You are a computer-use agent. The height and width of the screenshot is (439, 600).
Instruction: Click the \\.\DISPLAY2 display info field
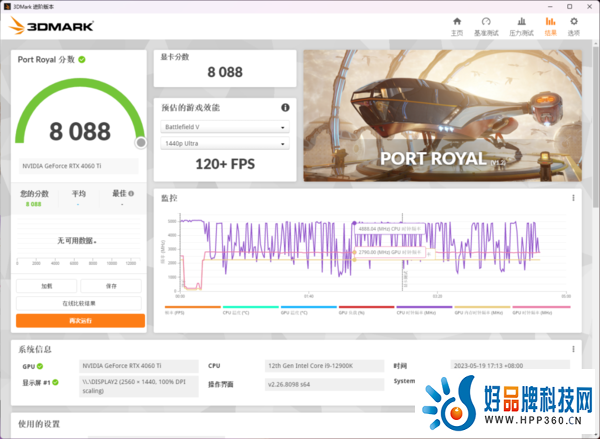[x=139, y=386]
